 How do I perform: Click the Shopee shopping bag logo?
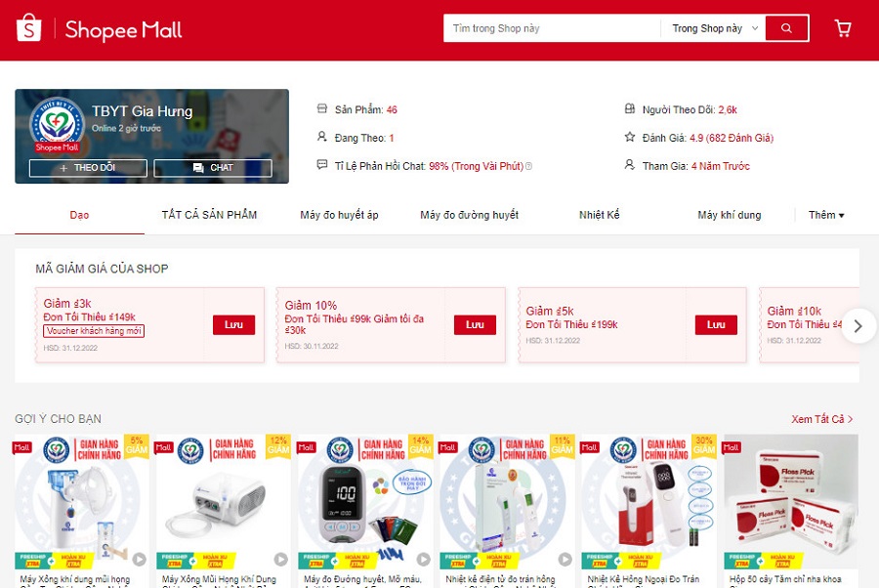[x=29, y=29]
